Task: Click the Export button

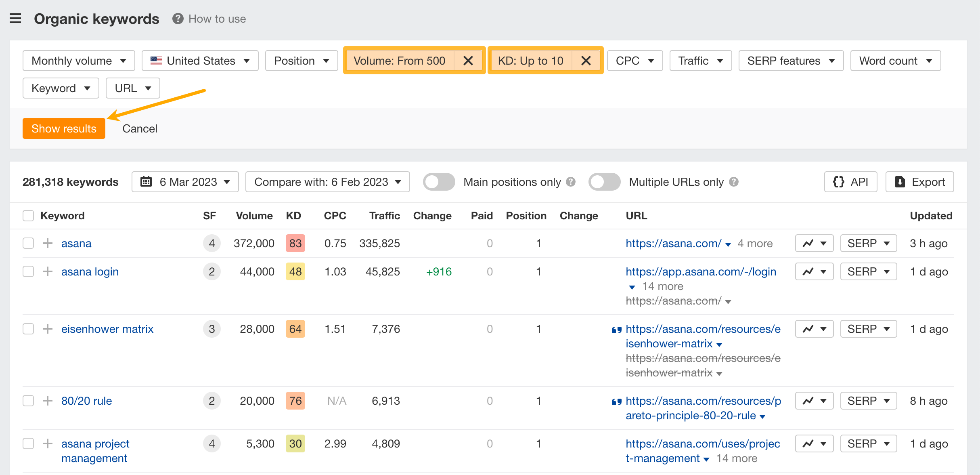Action: [x=920, y=182]
